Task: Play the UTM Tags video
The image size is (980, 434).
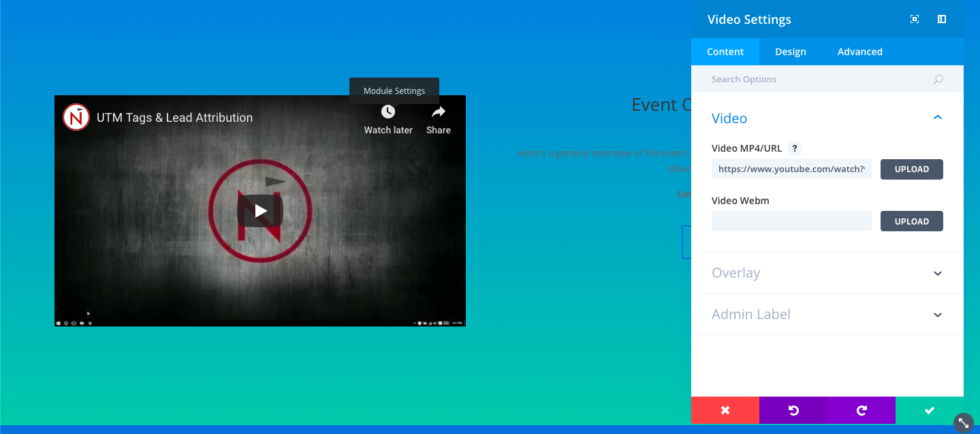Action: click(x=260, y=211)
